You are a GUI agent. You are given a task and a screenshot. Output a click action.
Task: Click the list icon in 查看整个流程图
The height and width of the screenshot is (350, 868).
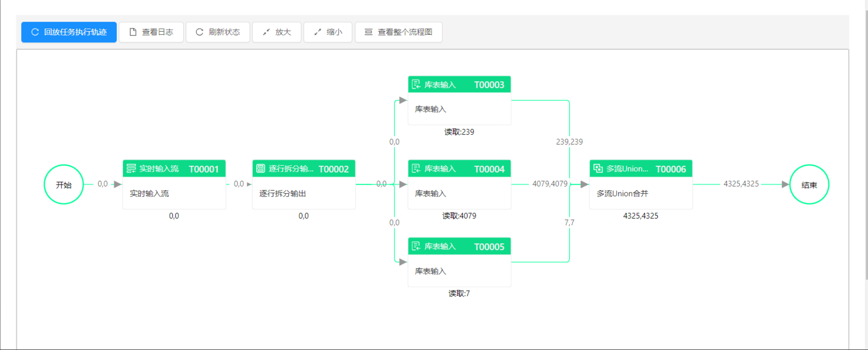pos(368,32)
